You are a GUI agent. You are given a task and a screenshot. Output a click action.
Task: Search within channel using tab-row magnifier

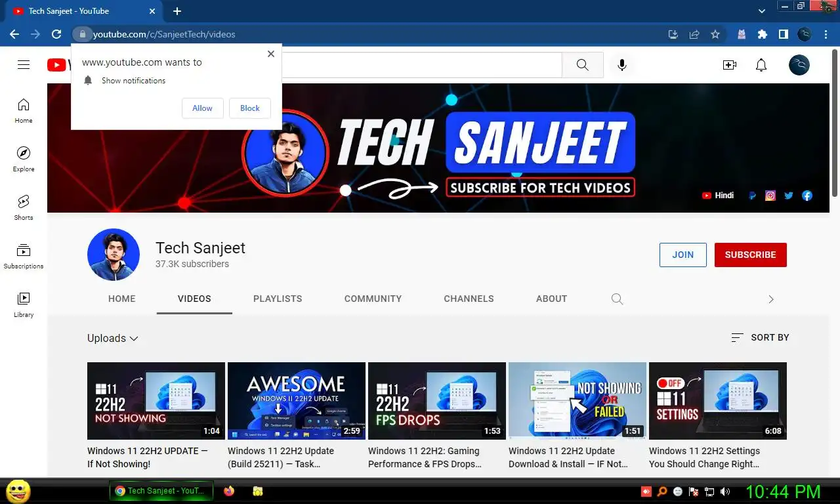tap(617, 299)
